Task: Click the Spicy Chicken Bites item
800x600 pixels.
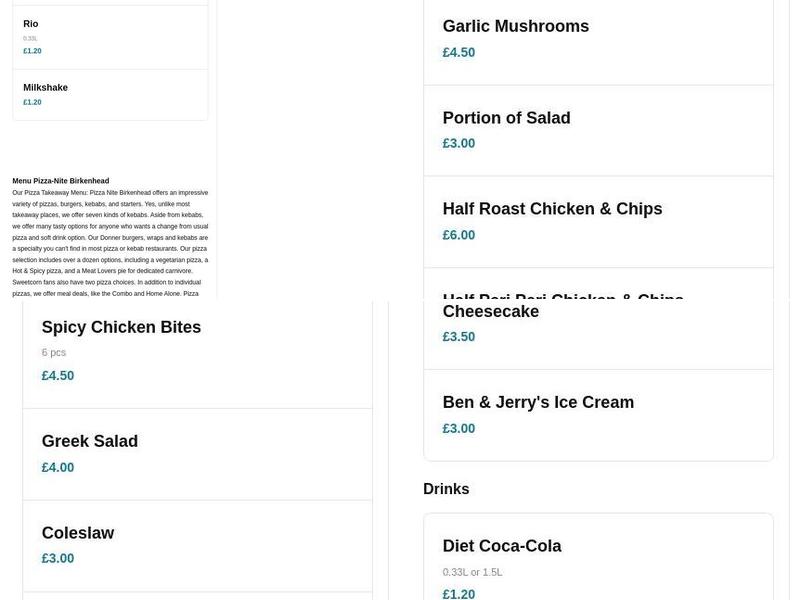Action: (120, 326)
